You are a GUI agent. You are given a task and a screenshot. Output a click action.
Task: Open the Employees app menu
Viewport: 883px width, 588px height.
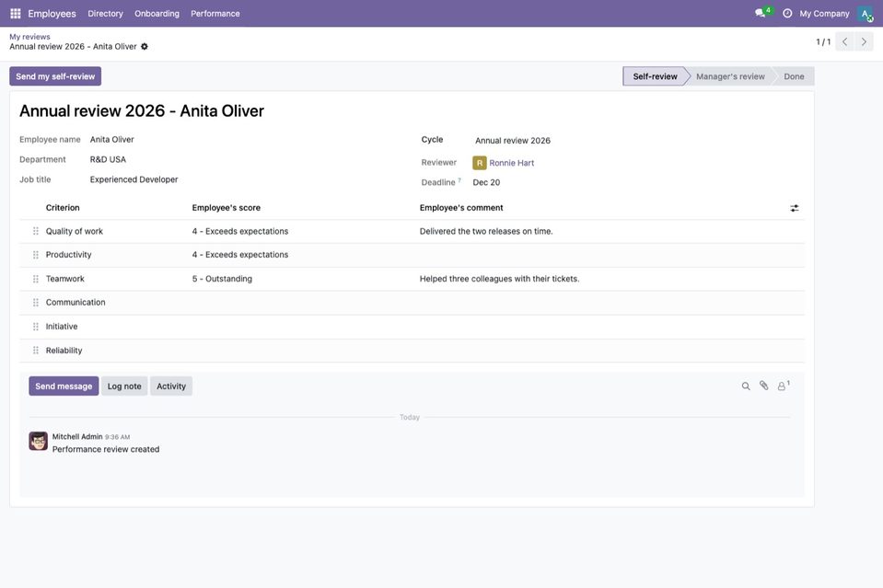pyautogui.click(x=52, y=14)
